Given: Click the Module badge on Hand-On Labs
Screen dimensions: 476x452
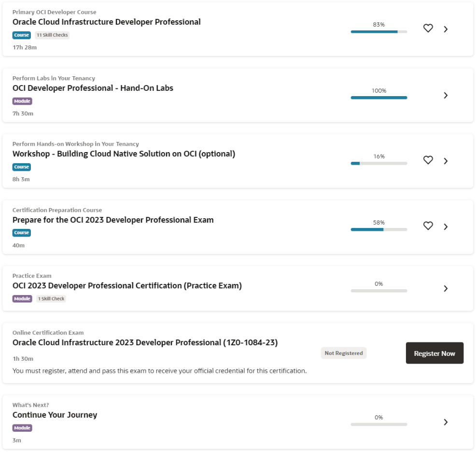Looking at the screenshot, I should tap(22, 101).
